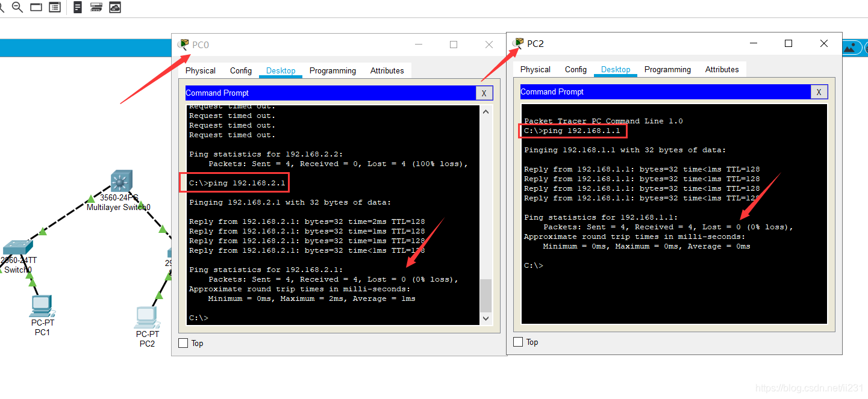Open the custom devices list dialog icon

point(55,7)
